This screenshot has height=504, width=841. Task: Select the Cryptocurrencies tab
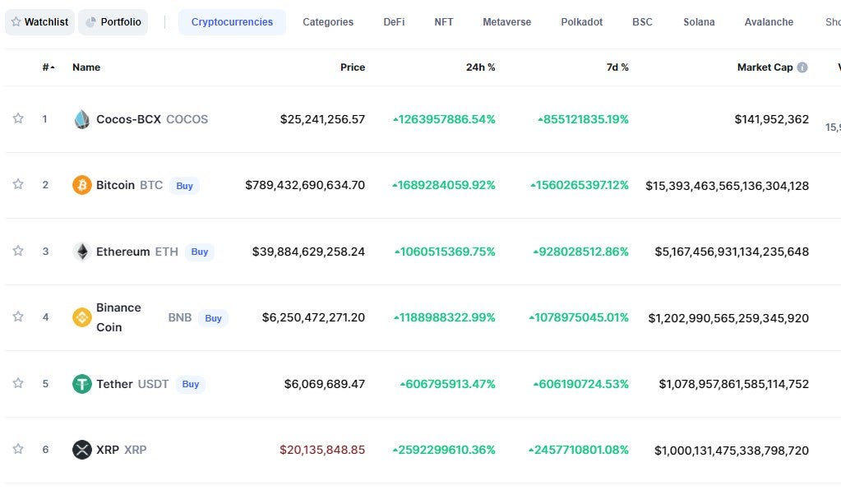pos(232,22)
